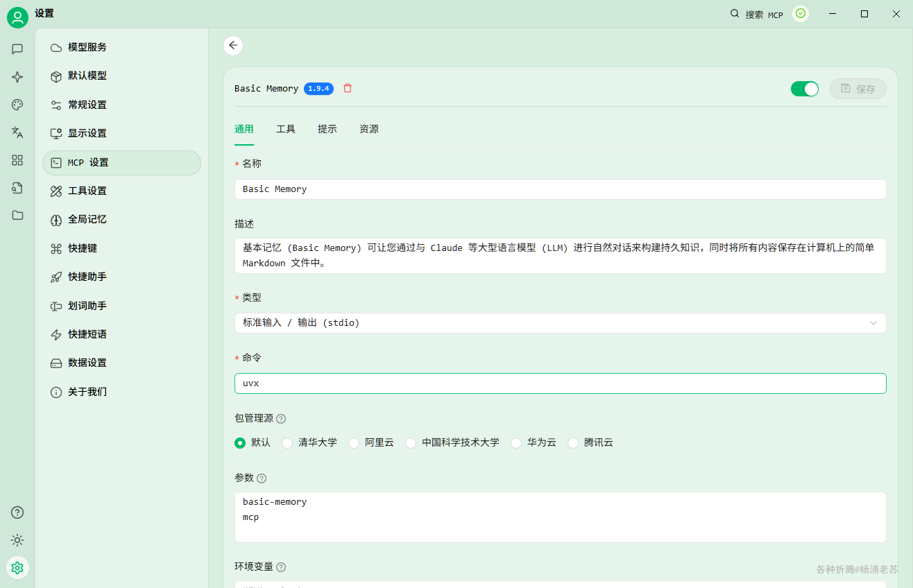The width and height of the screenshot is (913, 588).
Task: Delete Basic Memory server with trash icon
Action: point(348,88)
